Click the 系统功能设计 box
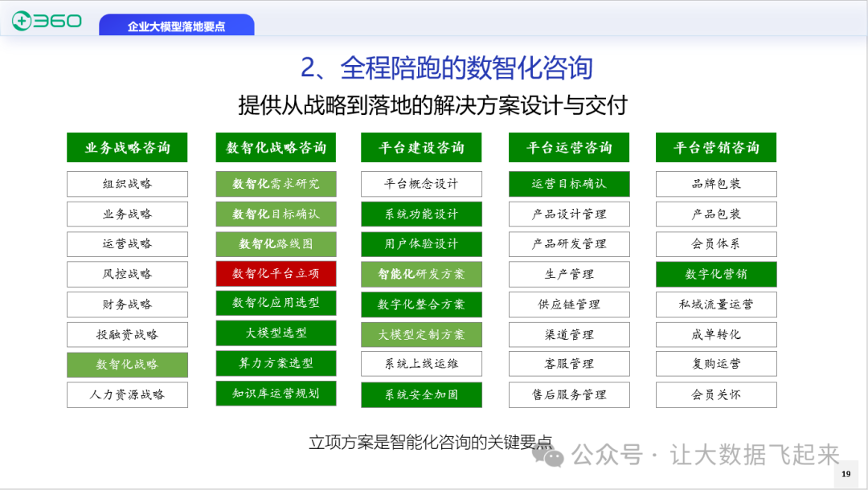868x490 pixels. pyautogui.click(x=421, y=214)
